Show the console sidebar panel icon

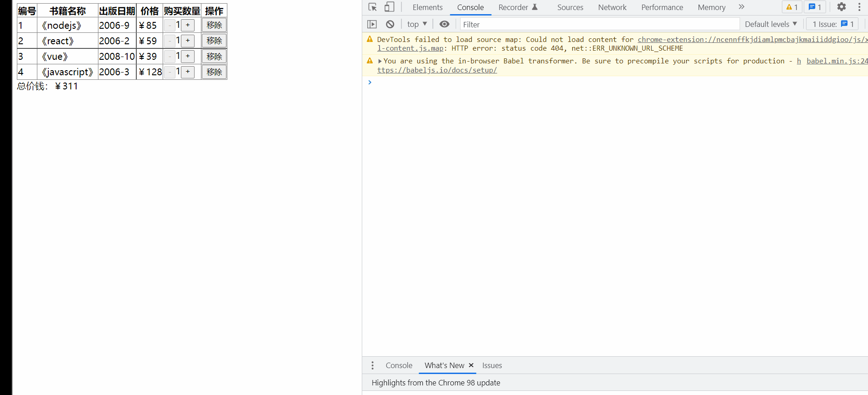(x=372, y=24)
